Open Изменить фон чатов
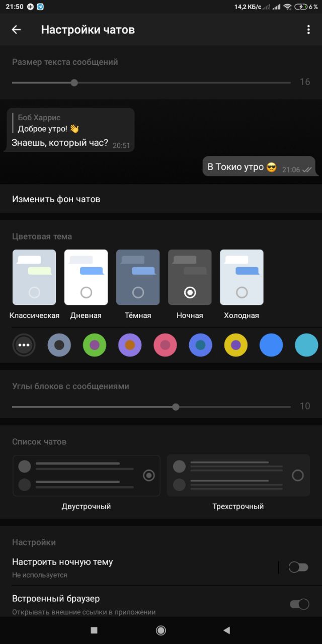The image size is (322, 644). pyautogui.click(x=161, y=199)
